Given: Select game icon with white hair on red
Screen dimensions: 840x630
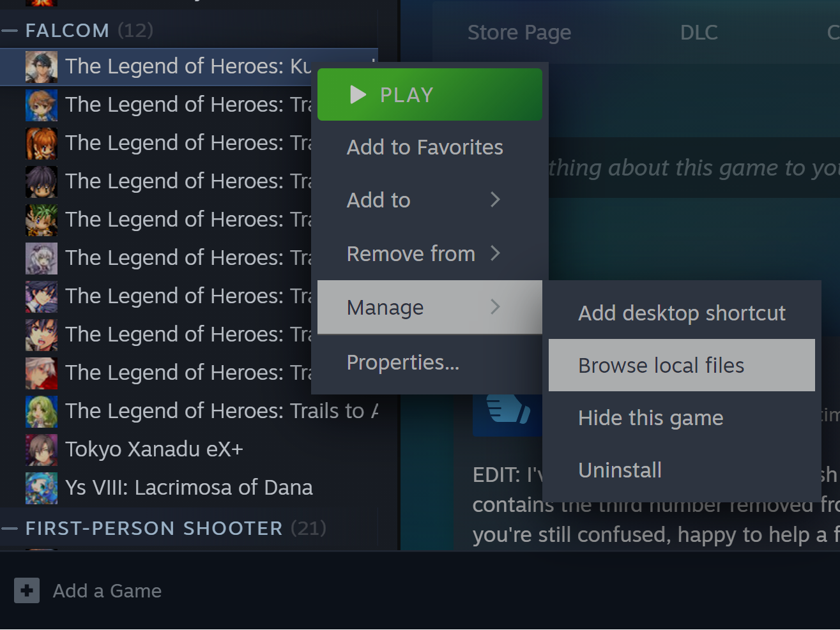Looking at the screenshot, I should pos(42,373).
